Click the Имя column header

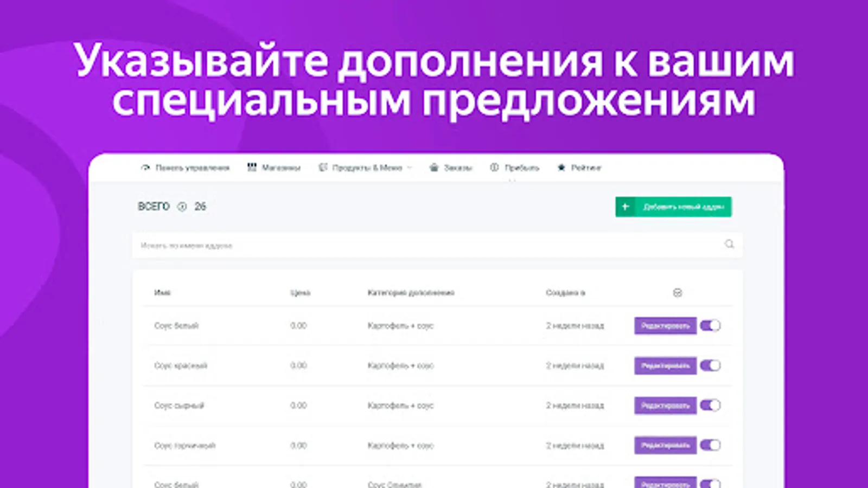[162, 293]
